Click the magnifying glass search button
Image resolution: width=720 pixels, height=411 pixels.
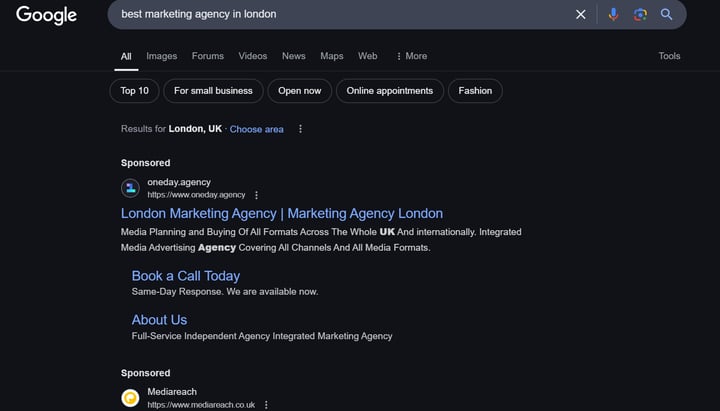667,15
